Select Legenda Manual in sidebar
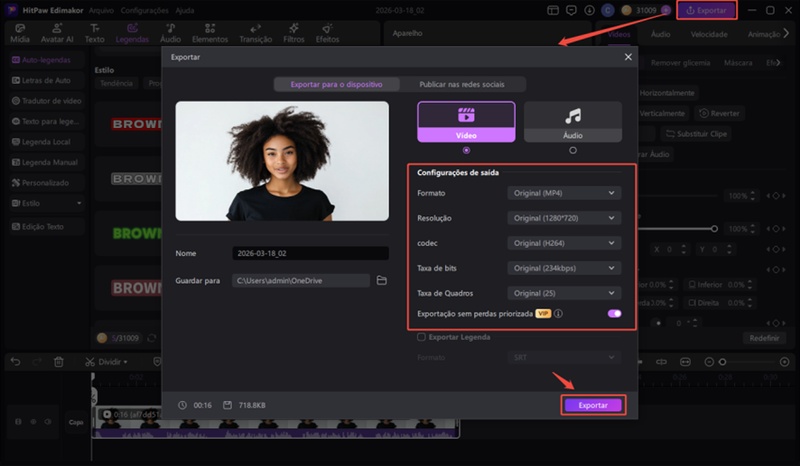The width and height of the screenshot is (800, 466). pyautogui.click(x=46, y=162)
